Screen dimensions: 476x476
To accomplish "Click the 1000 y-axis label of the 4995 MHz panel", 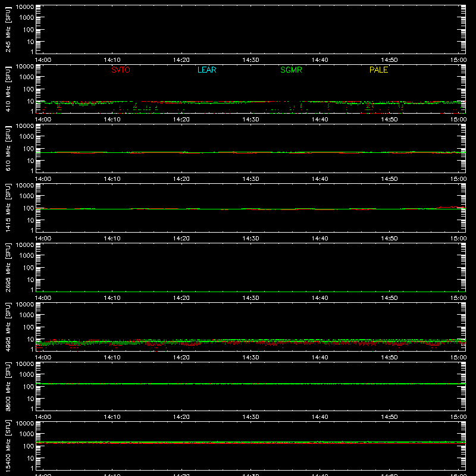I will [x=27, y=315].
